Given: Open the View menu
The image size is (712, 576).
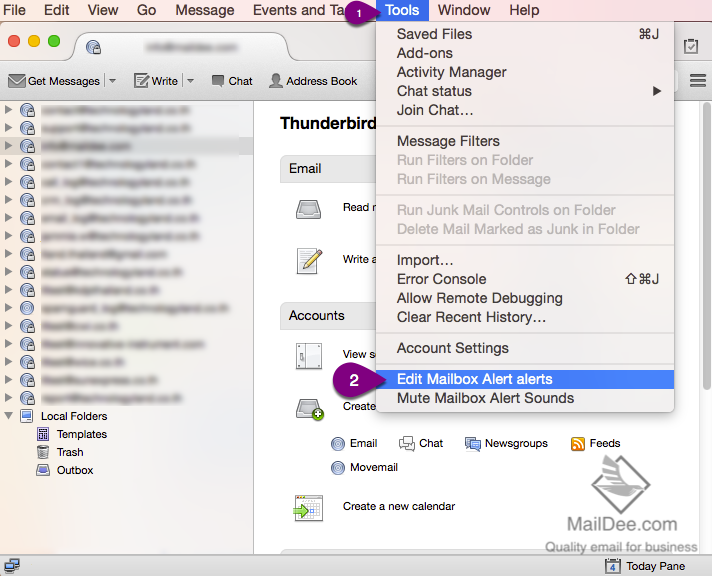Looking at the screenshot, I should (x=103, y=10).
